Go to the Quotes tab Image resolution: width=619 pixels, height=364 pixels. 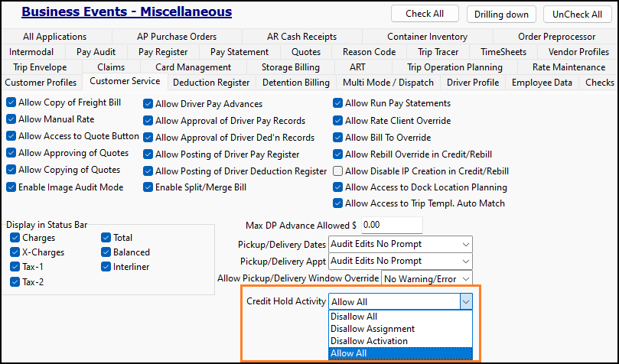click(x=306, y=52)
